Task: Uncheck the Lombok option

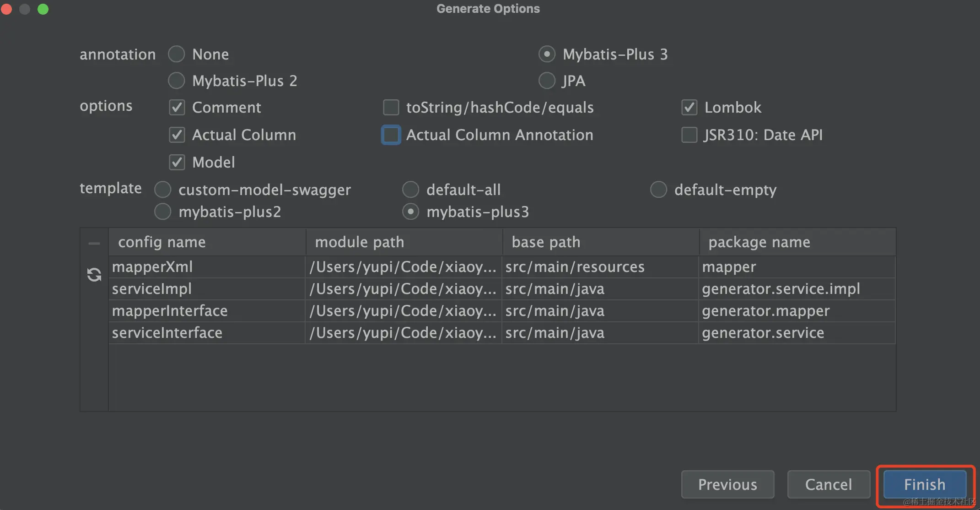Action: tap(689, 108)
